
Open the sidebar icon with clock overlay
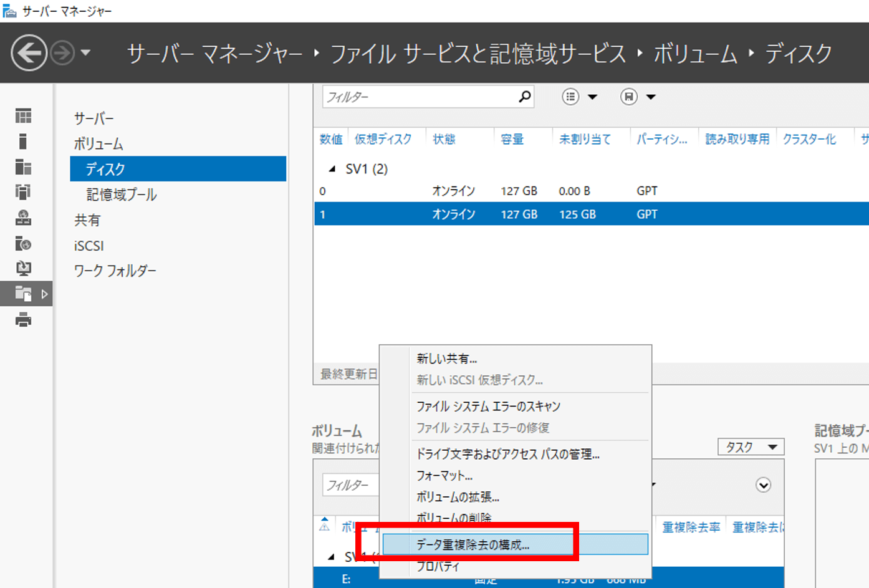click(x=23, y=243)
